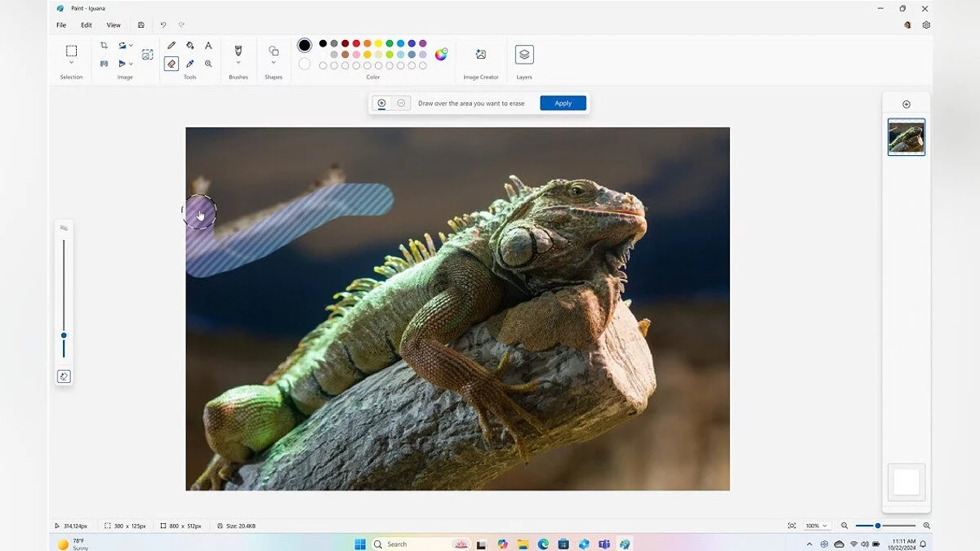Image resolution: width=980 pixels, height=551 pixels.
Task: Expand the Selection dropdown arrow
Action: 71,63
